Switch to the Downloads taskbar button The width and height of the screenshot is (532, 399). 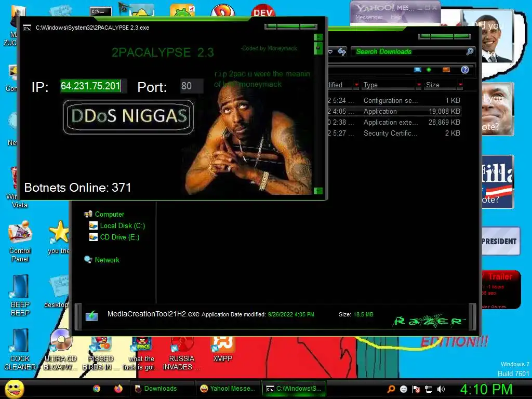coord(162,389)
